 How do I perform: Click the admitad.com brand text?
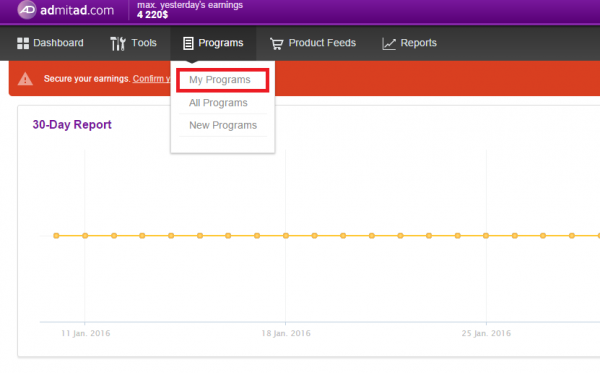(77, 10)
